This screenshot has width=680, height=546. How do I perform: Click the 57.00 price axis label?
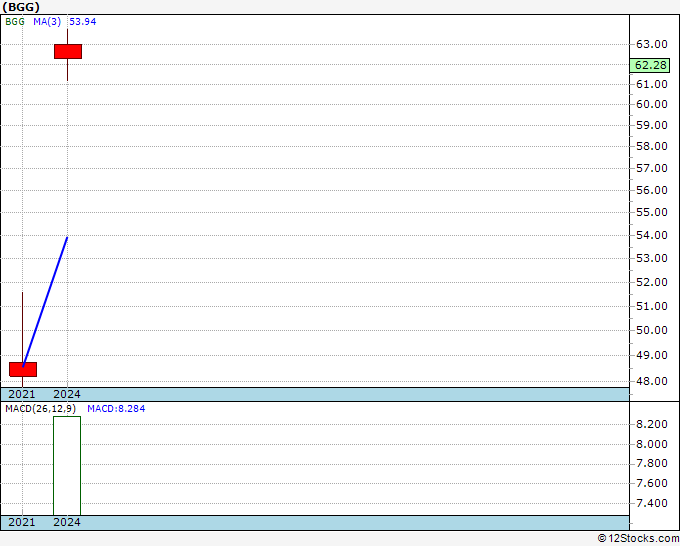pos(651,168)
